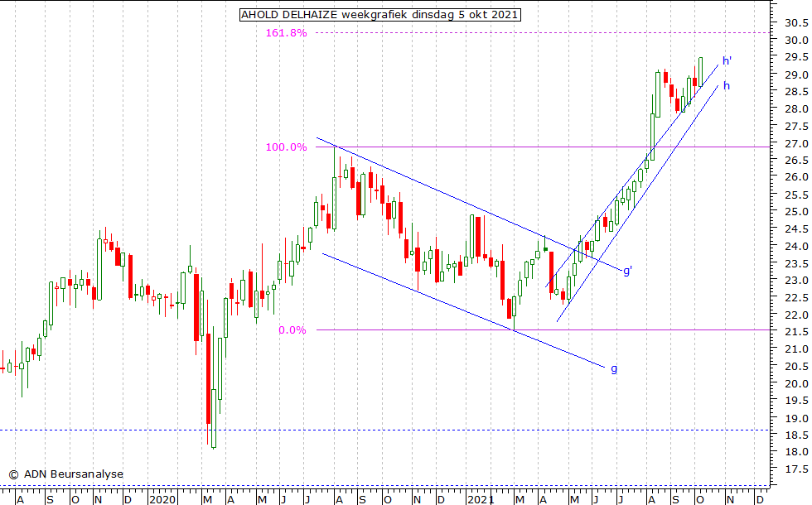Viewport: 812px width, 505px height.
Task: Click the 19.5 price axis value
Action: (796, 400)
